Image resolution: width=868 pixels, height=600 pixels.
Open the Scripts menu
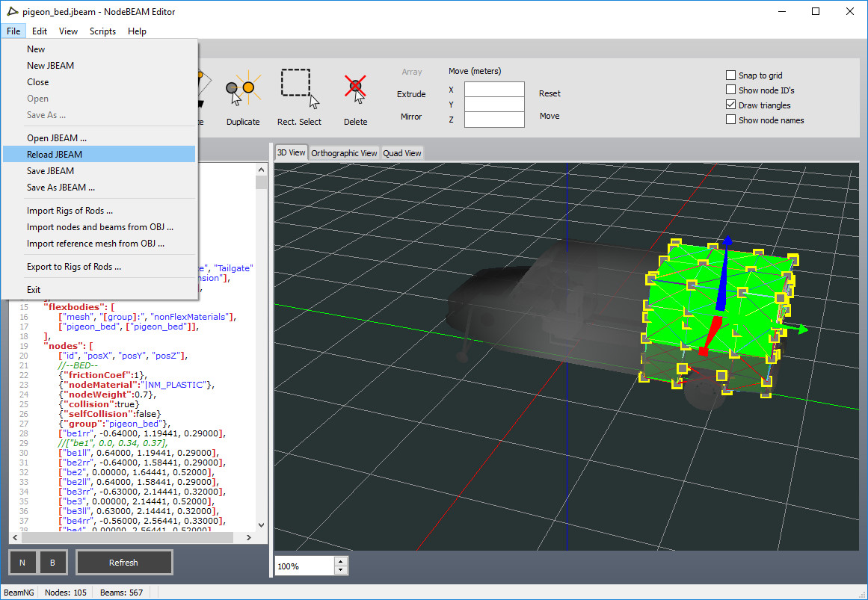[x=102, y=31]
